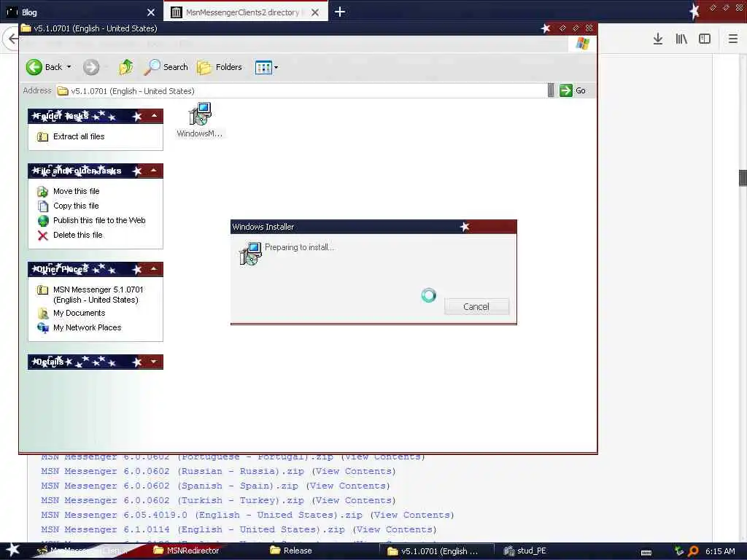Click the star icon in Explorer title bar
The image size is (747, 560).
tap(546, 28)
